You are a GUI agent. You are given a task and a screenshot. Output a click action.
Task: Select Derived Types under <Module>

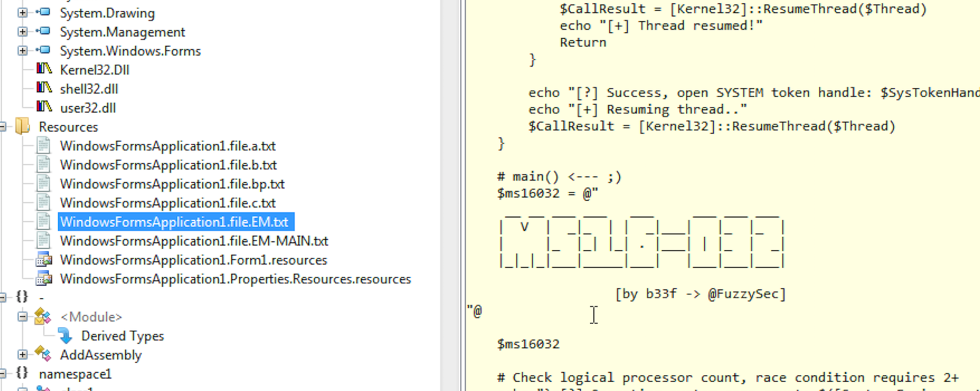pyautogui.click(x=122, y=336)
